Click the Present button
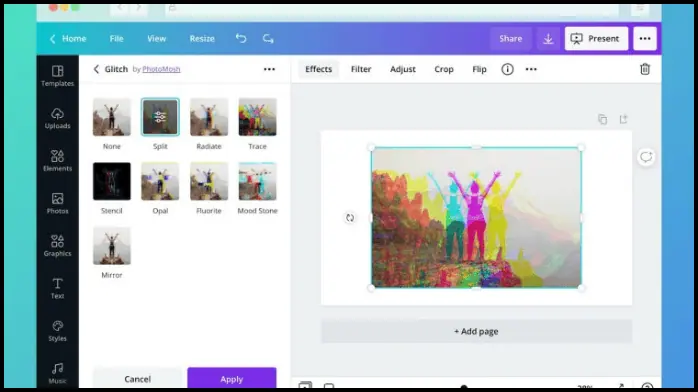Viewport: 698px width, 392px height. point(596,39)
